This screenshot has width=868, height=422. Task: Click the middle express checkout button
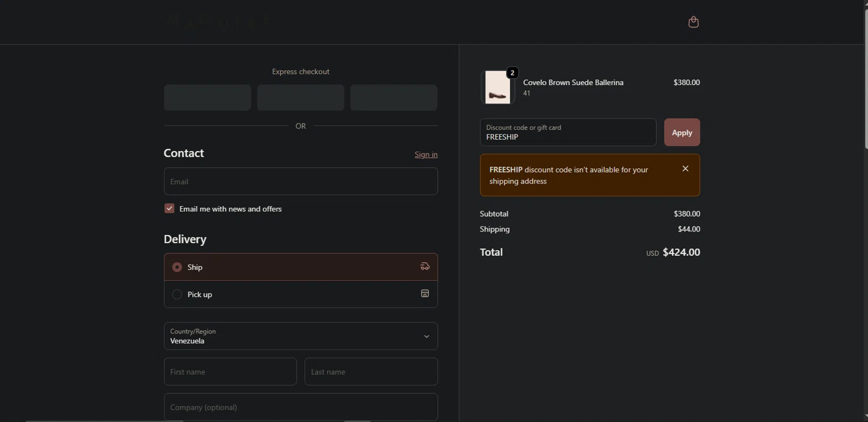coord(300,97)
